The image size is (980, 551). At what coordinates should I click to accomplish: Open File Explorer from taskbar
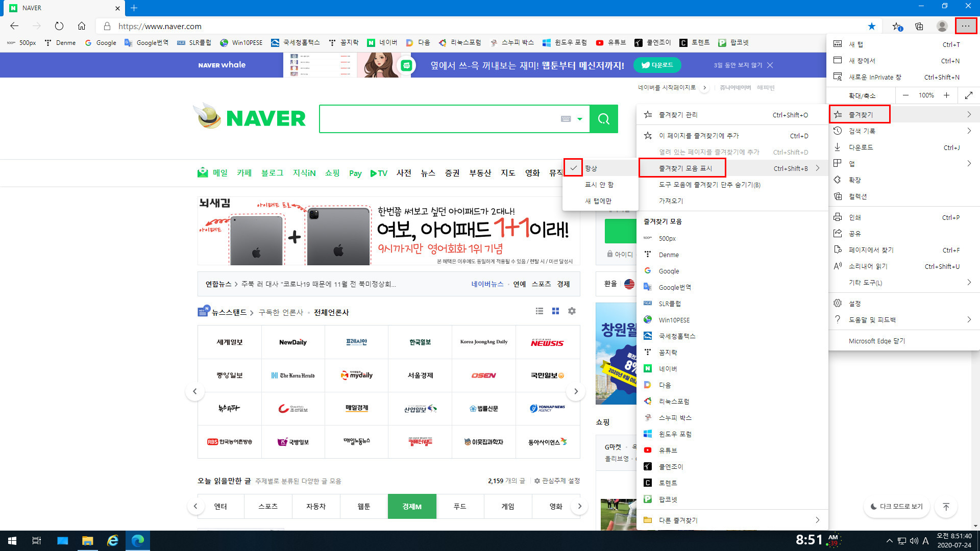pos(88,540)
